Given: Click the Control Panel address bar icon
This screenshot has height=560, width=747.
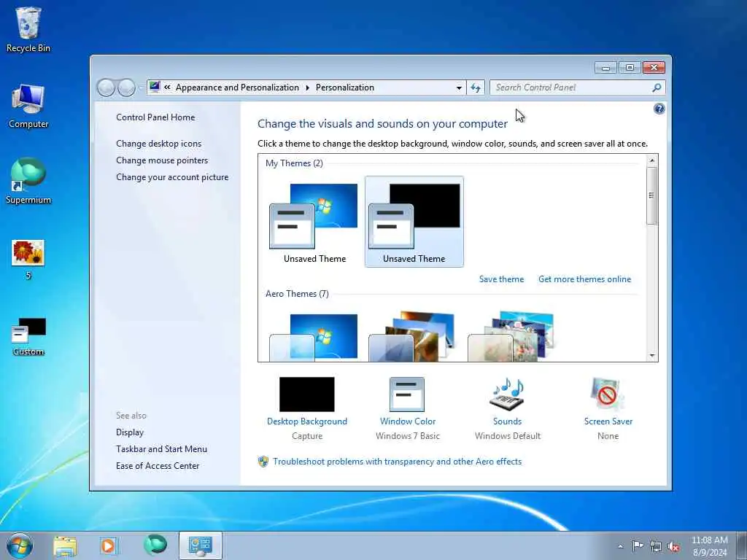Looking at the screenshot, I should (155, 87).
